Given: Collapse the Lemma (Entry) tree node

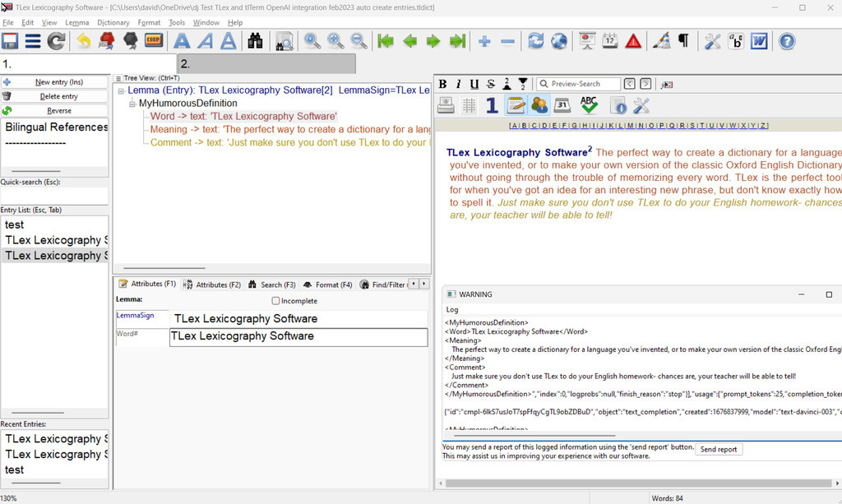Looking at the screenshot, I should [121, 90].
